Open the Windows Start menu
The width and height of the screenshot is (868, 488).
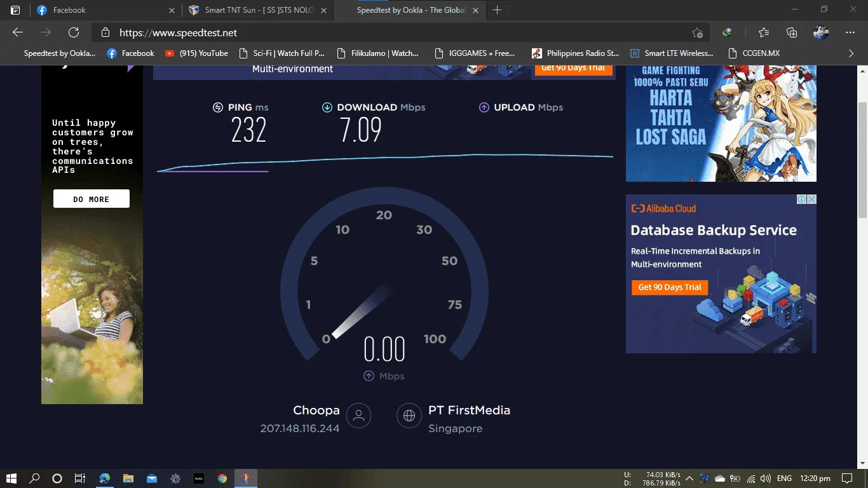(11, 478)
